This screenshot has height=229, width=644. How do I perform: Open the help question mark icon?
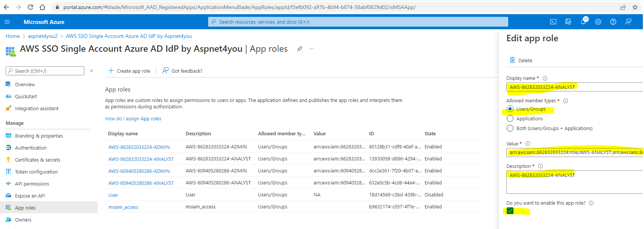point(613,22)
